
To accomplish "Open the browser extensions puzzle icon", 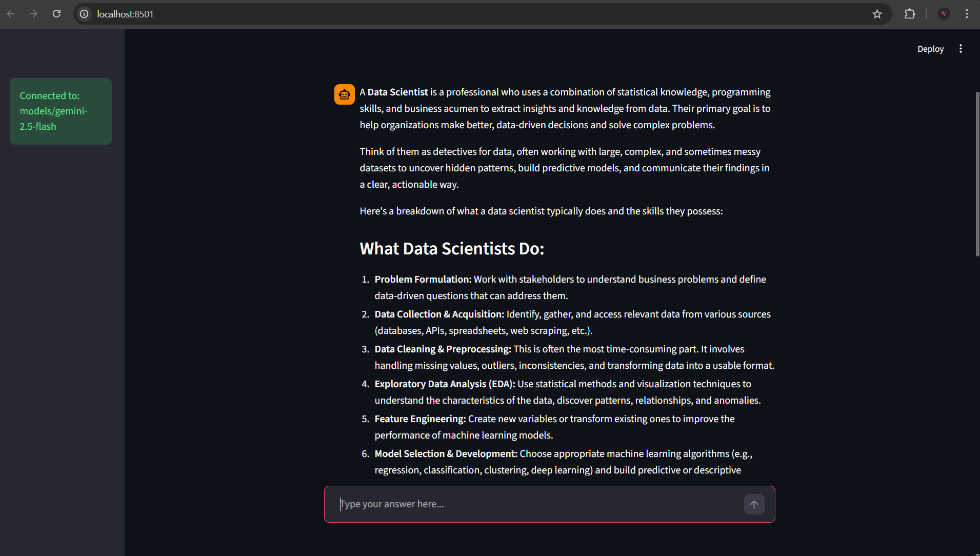I will tap(910, 14).
